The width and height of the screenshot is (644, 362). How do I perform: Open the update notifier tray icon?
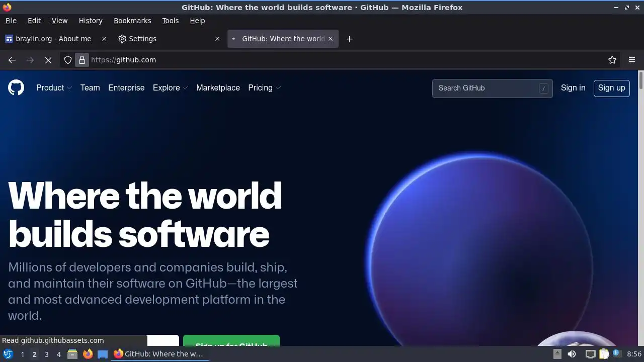[616, 353]
